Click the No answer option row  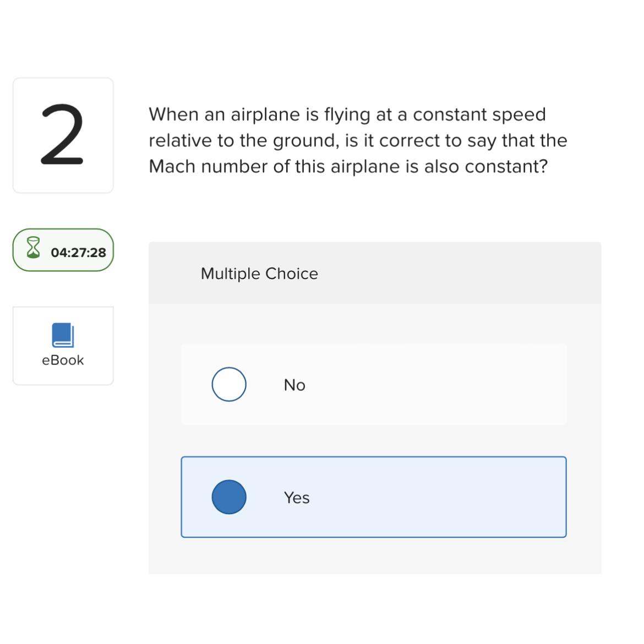click(x=374, y=384)
